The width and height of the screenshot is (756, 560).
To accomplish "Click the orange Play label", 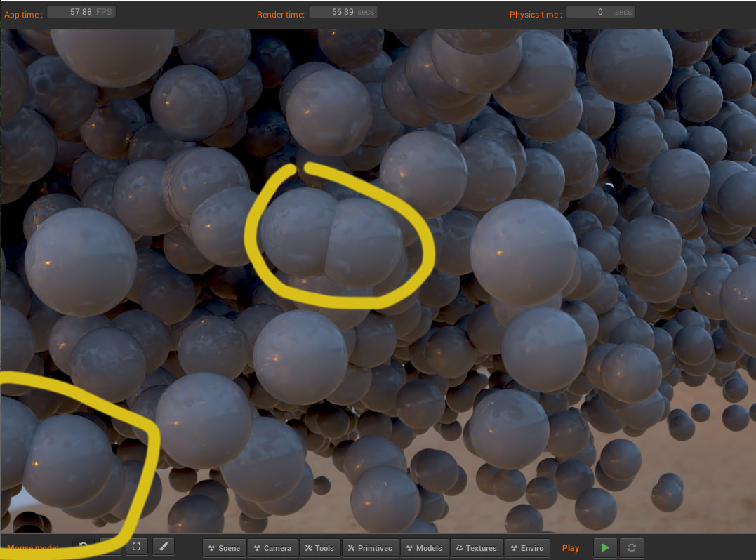I will click(x=570, y=547).
